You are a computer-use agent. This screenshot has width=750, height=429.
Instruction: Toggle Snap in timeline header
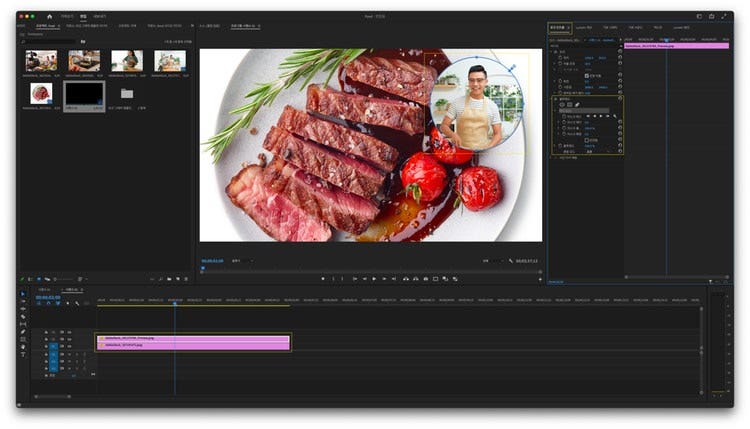pyautogui.click(x=48, y=303)
